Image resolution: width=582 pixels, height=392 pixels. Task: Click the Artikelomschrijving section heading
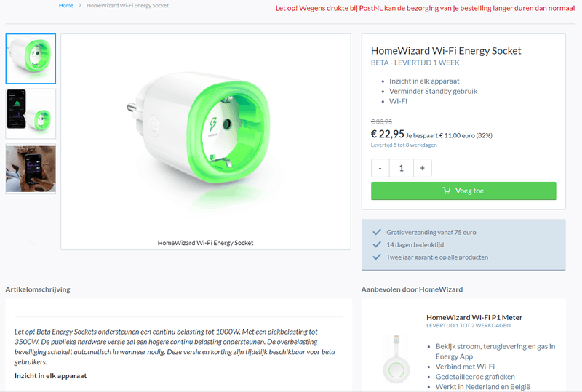pyautogui.click(x=38, y=289)
